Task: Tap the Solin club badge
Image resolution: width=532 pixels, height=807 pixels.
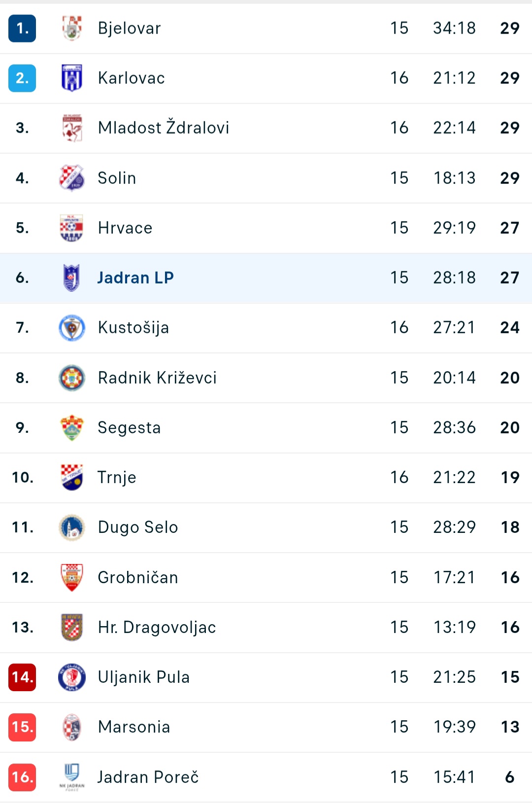Action: (x=72, y=178)
